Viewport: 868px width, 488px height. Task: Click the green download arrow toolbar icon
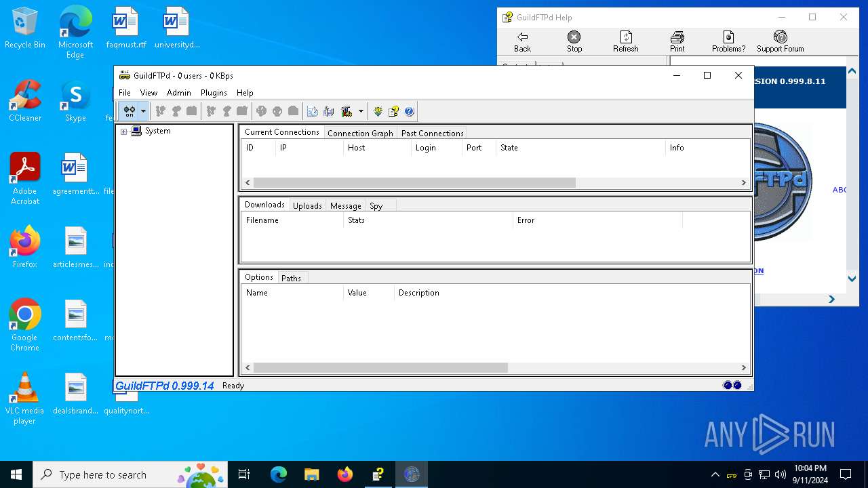tap(378, 111)
